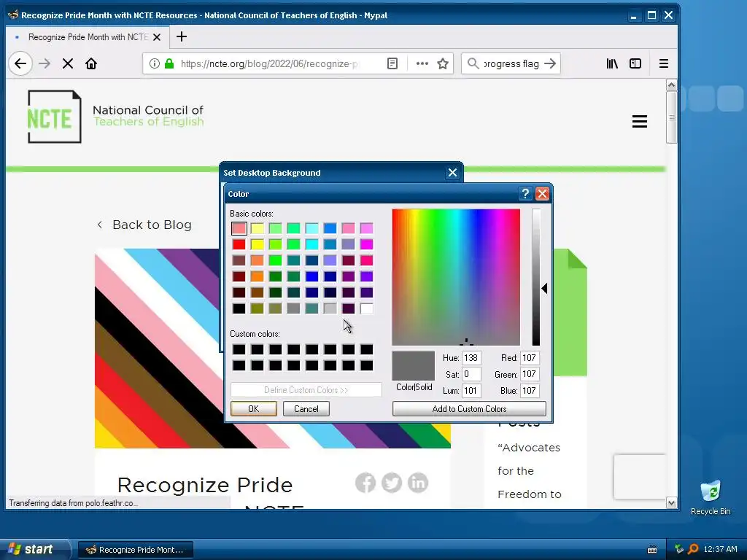Select the yellow basic color swatch
The width and height of the screenshot is (747, 560).
(x=258, y=244)
